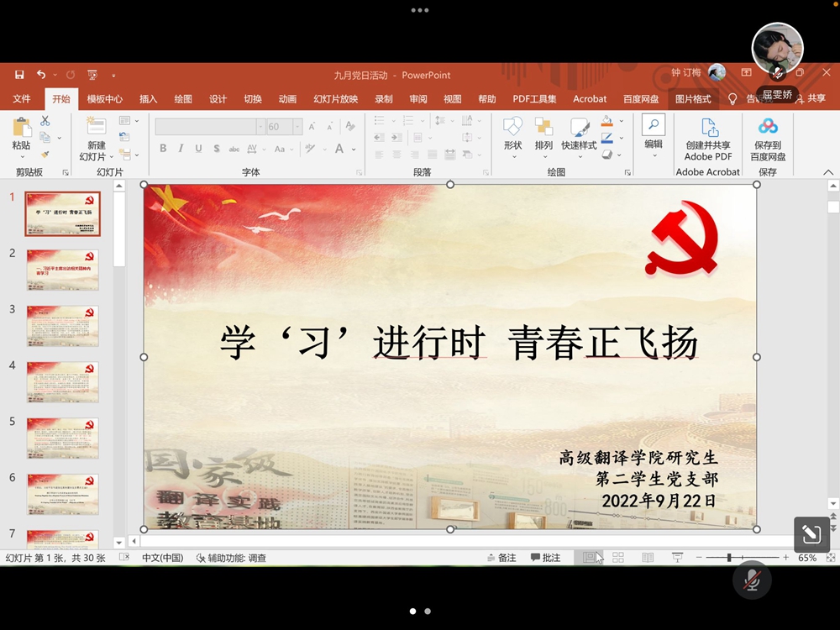The height and width of the screenshot is (630, 840).
Task: Expand the font size dropdown
Action: tap(297, 127)
